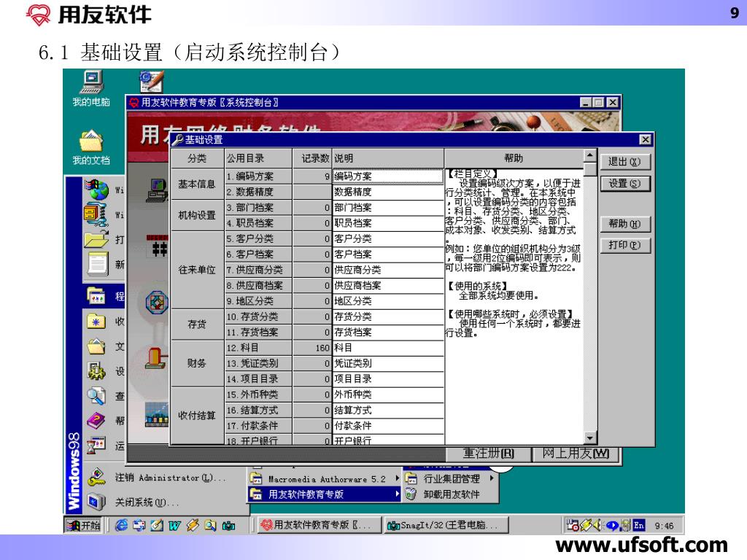Viewport: 747px width, 560px height.
Task: Click the 查找 magnifier icon in Start menu
Action: pos(96,395)
